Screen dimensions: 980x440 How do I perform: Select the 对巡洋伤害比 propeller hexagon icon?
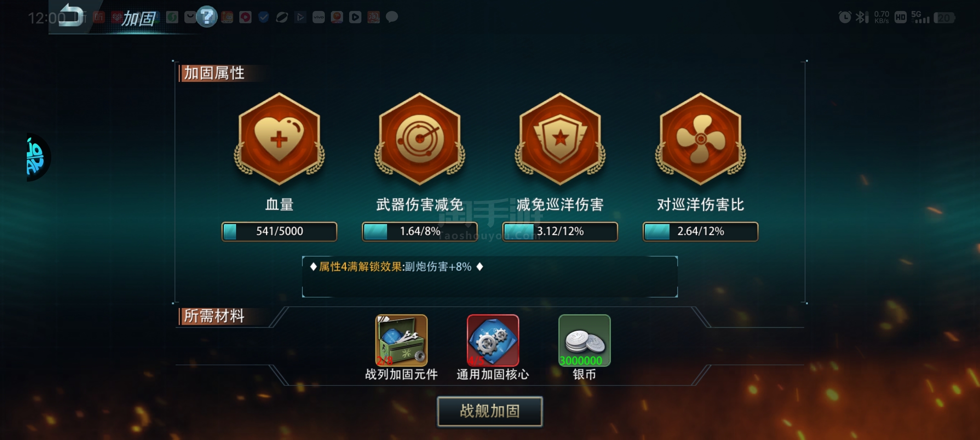point(700,139)
